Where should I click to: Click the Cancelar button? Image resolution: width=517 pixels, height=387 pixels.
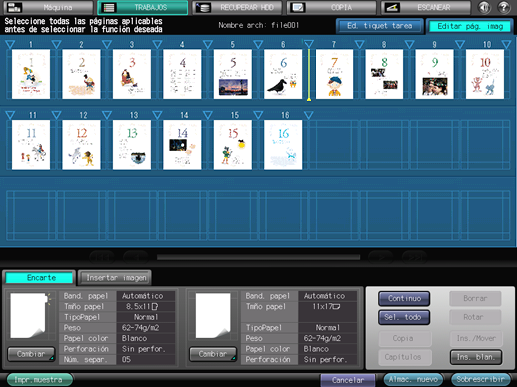348,380
